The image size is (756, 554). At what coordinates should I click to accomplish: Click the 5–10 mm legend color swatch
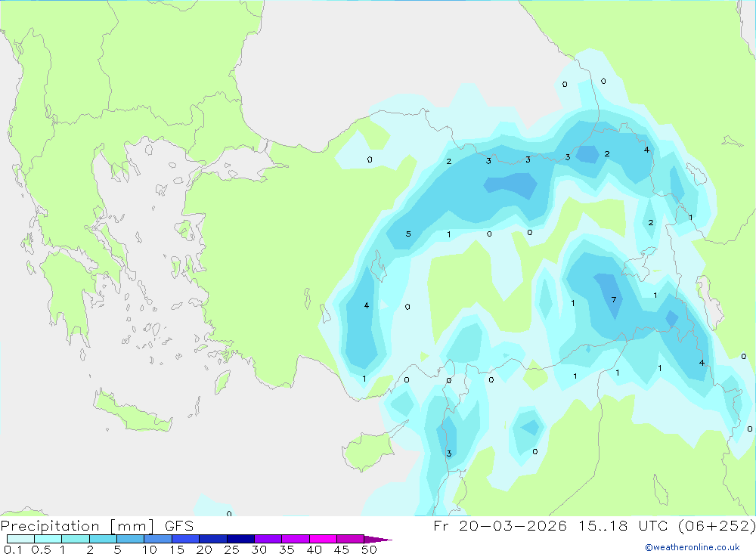(130, 539)
